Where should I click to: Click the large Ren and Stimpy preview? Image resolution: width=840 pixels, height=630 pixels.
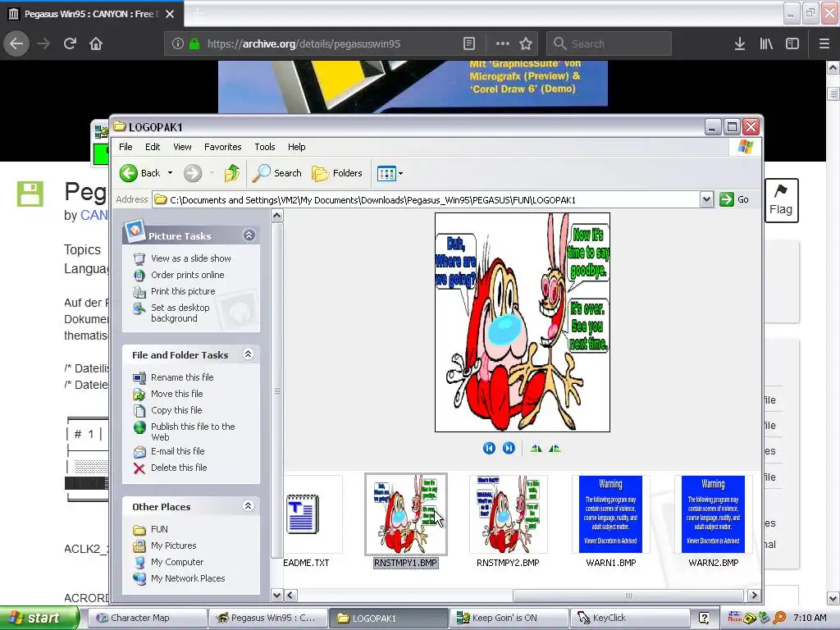tap(523, 322)
